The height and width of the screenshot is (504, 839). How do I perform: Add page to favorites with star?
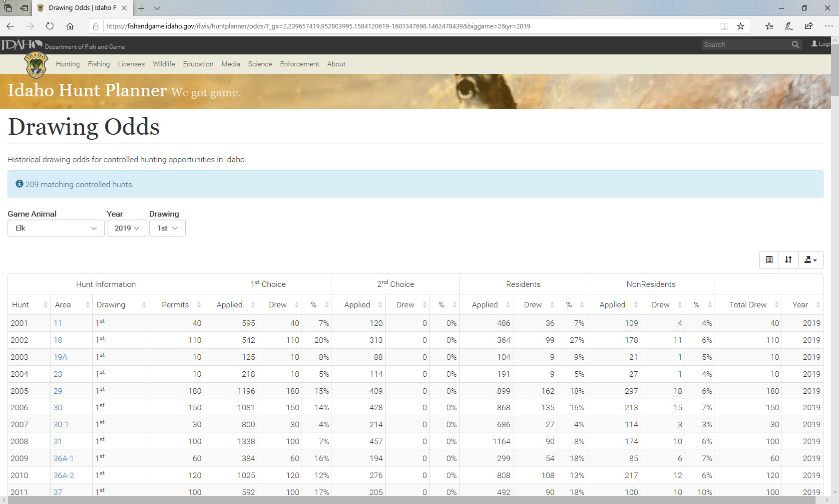[x=741, y=26]
